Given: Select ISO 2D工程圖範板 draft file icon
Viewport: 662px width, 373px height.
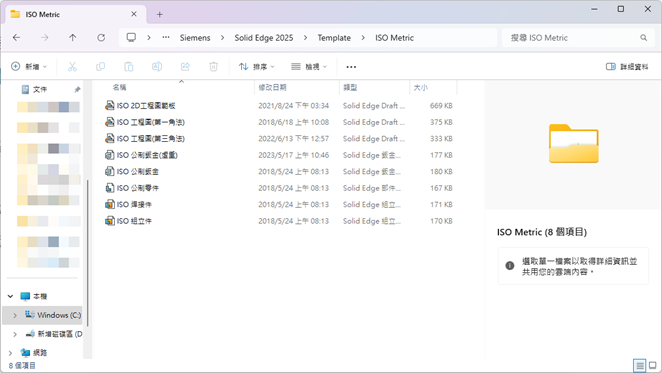Looking at the screenshot, I should pos(109,105).
